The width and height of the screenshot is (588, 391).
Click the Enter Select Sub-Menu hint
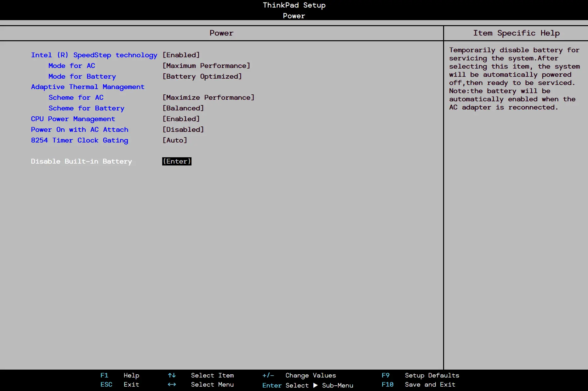(308, 386)
